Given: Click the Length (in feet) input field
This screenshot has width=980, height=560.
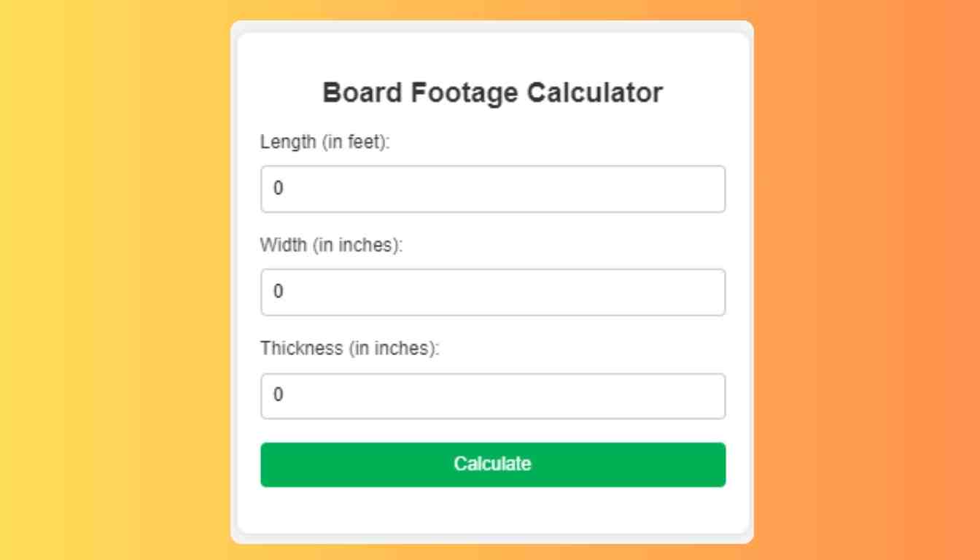Looking at the screenshot, I should [x=493, y=189].
